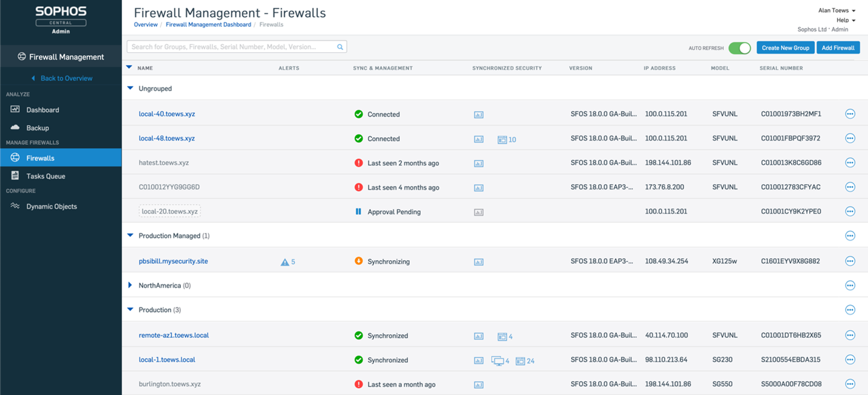The width and height of the screenshot is (868, 395).
Task: Open the Help dropdown menu
Action: click(846, 20)
